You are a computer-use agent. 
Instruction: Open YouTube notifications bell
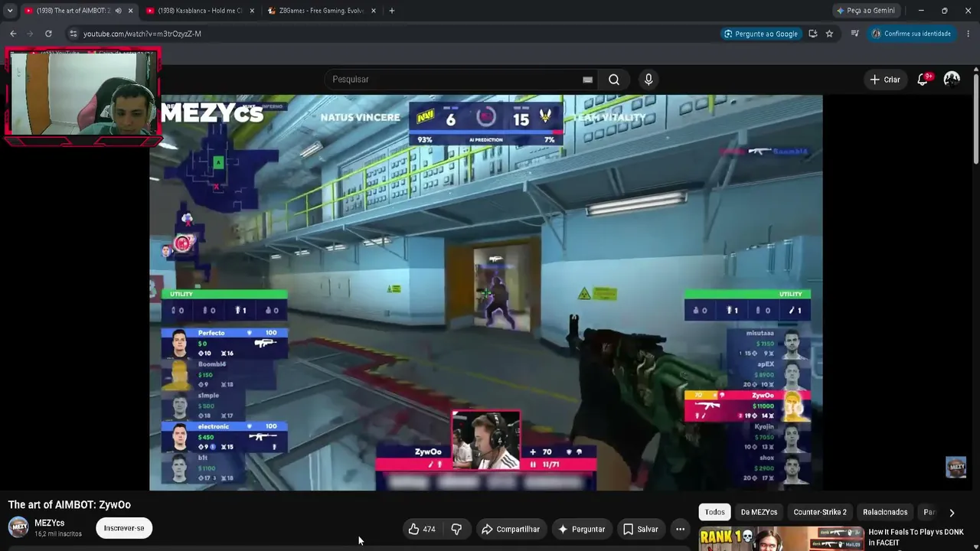(x=923, y=80)
